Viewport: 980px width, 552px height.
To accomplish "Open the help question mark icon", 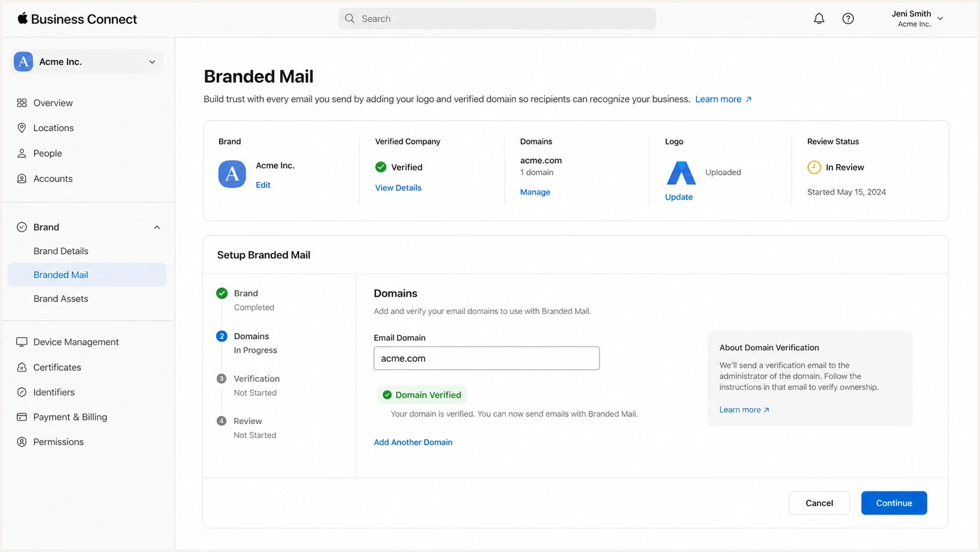I will point(848,19).
